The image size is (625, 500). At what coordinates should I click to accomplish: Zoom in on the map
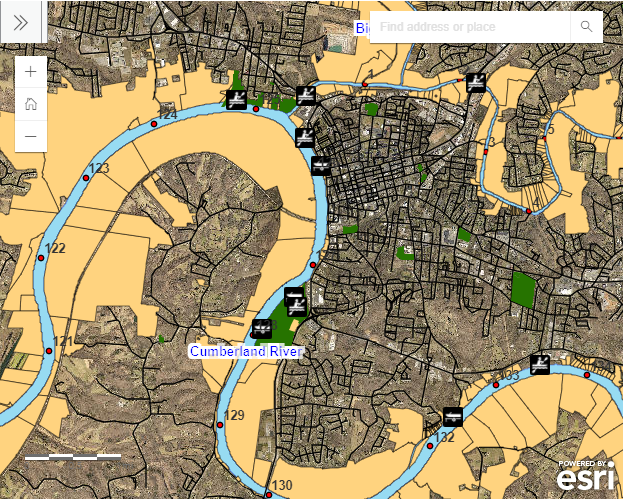point(31,72)
